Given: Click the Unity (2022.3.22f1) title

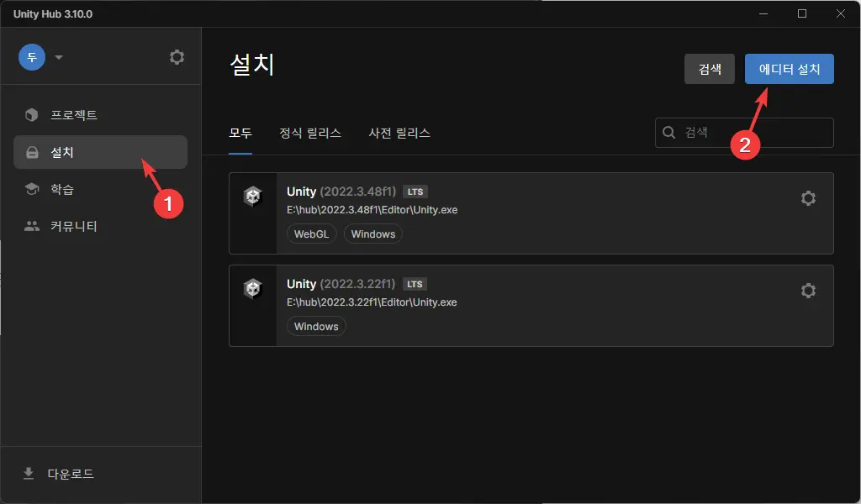Looking at the screenshot, I should click(341, 284).
